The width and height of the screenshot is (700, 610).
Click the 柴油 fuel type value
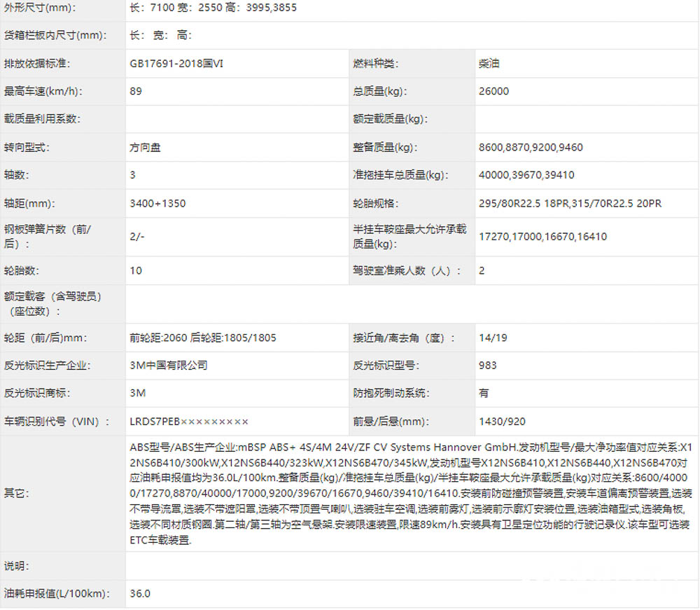(x=486, y=64)
